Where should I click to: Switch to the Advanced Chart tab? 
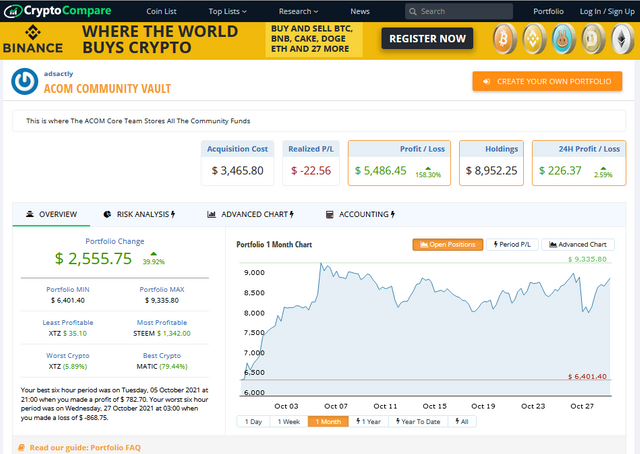[x=251, y=214]
